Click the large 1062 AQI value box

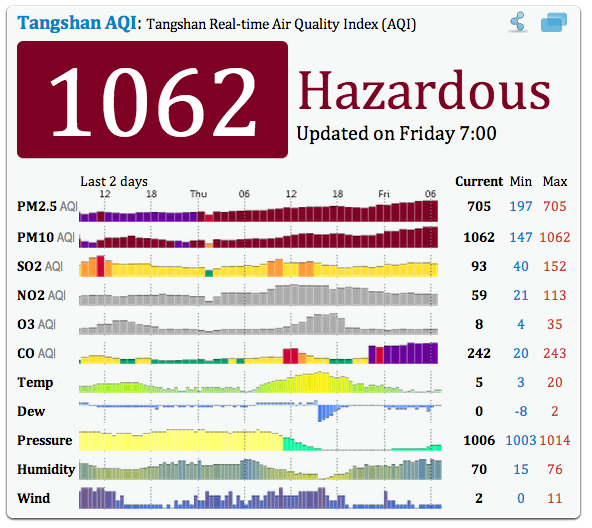point(153,99)
